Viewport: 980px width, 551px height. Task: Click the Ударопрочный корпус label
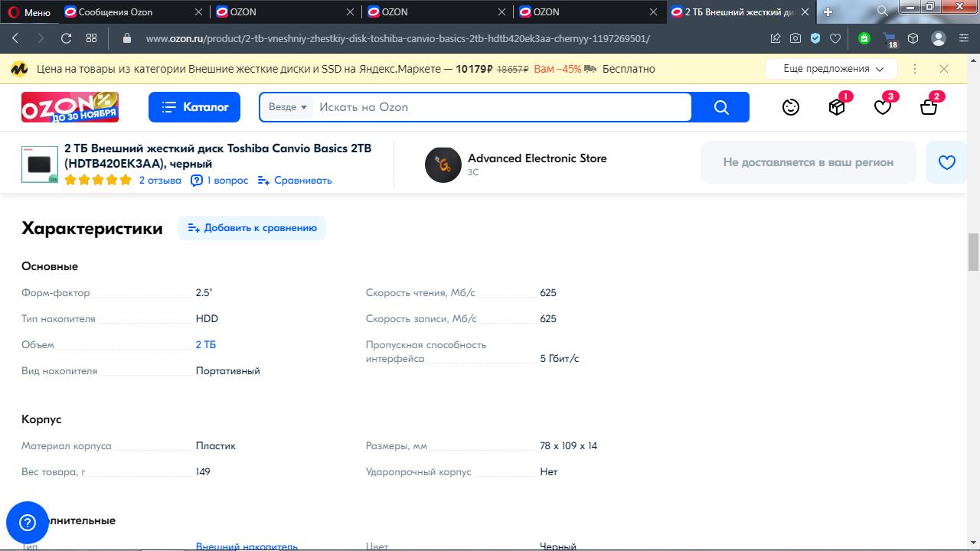(x=419, y=472)
